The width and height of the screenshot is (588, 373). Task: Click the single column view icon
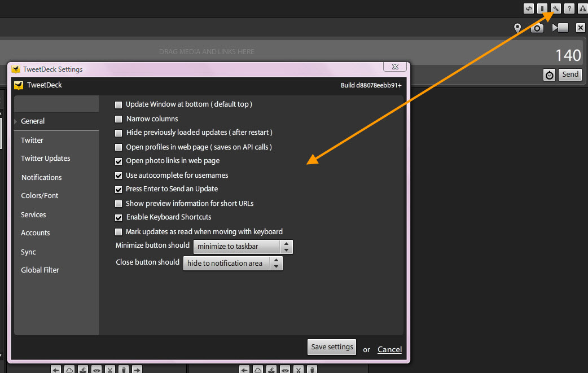click(x=542, y=8)
